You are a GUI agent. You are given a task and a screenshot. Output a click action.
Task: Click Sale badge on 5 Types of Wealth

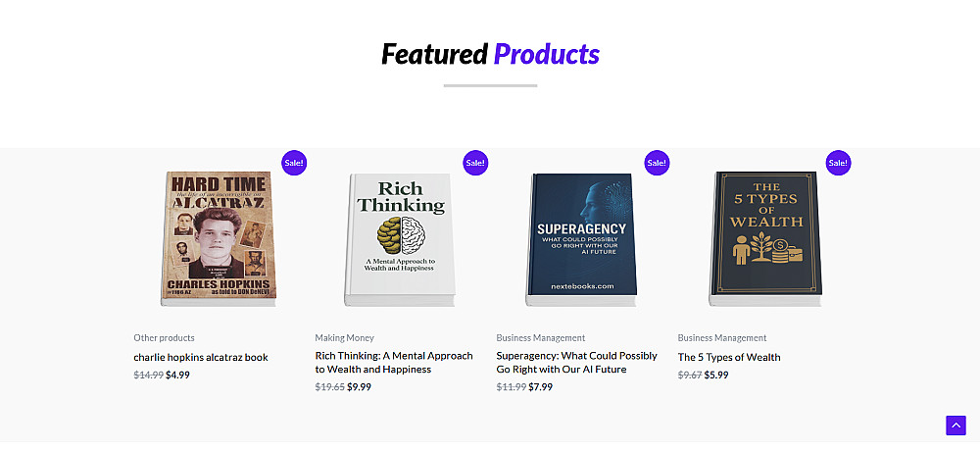pyautogui.click(x=838, y=163)
